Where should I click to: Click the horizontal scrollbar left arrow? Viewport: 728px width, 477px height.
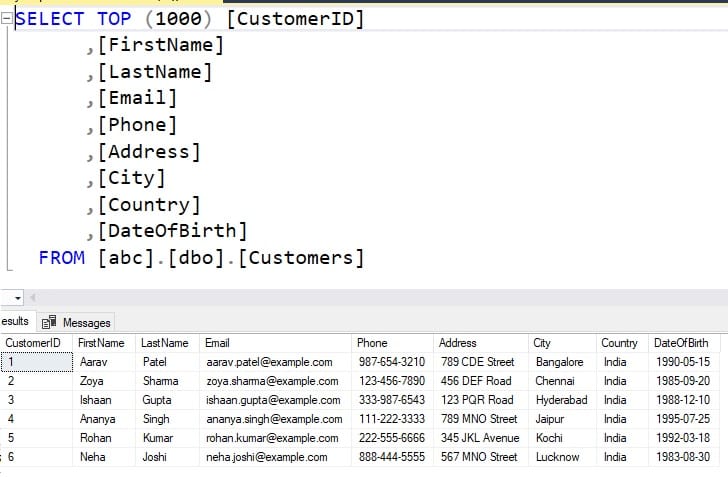click(32, 297)
